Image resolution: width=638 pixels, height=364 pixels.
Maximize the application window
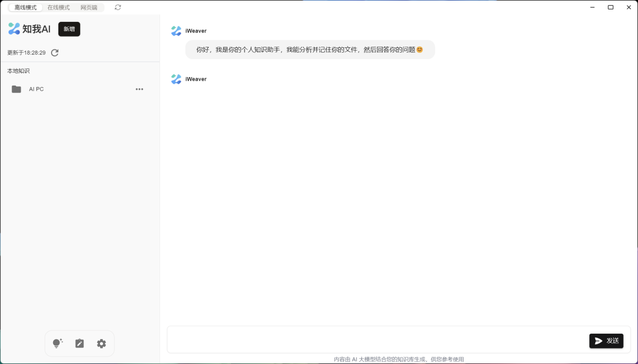coord(610,7)
